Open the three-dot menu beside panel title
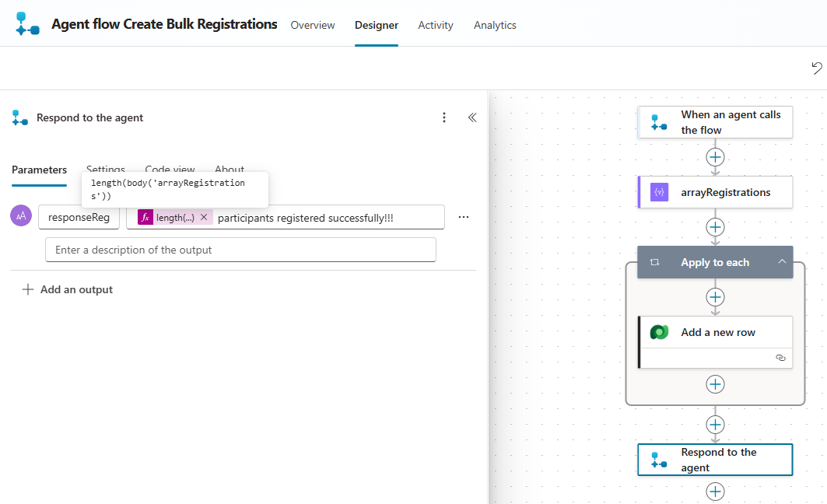The height and width of the screenshot is (504, 827). [444, 117]
